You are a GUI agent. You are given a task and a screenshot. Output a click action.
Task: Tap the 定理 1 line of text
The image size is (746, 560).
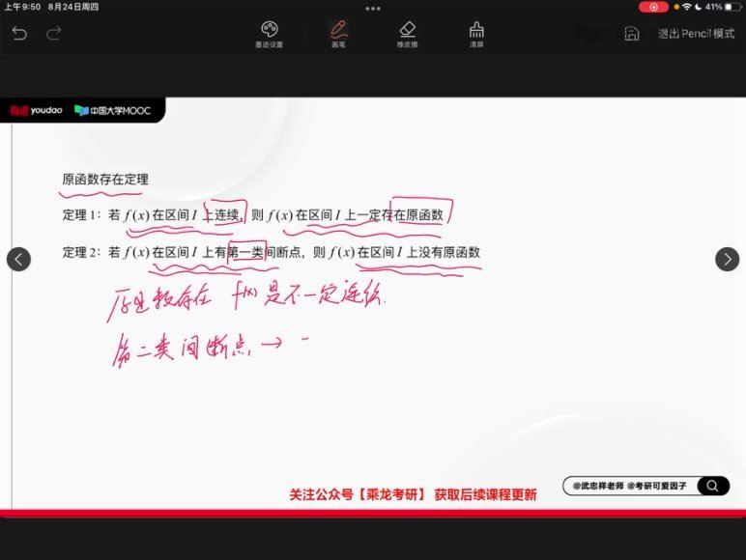(x=252, y=215)
